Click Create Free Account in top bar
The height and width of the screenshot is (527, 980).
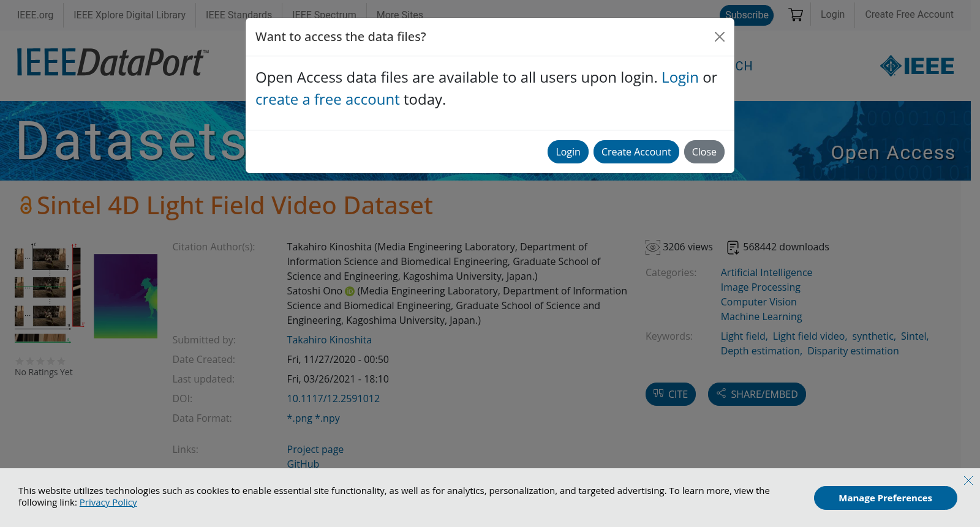pos(910,15)
